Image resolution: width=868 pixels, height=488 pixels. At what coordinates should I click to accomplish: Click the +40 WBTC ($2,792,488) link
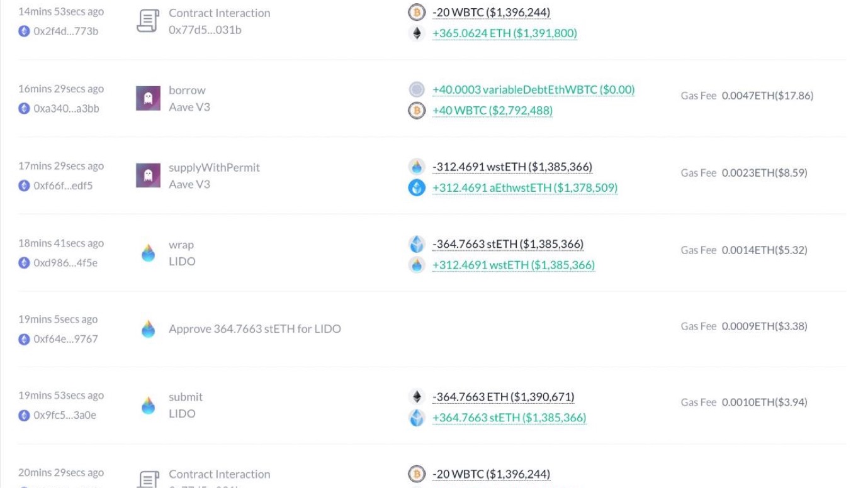[492, 111]
